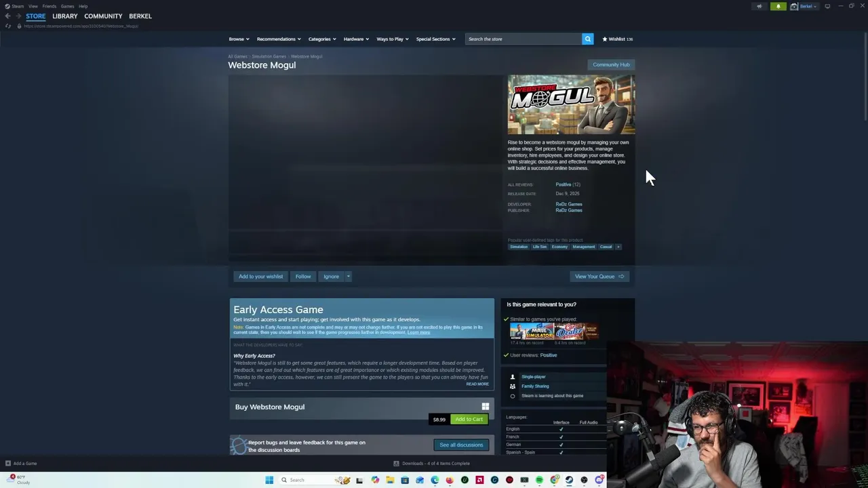The image size is (868, 488).
Task: Open the announcements megaphone icon
Action: pyautogui.click(x=759, y=6)
